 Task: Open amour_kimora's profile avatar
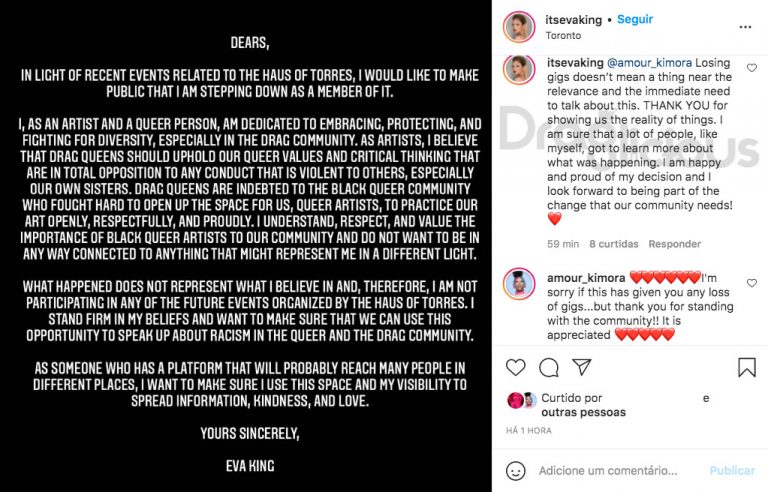(519, 284)
